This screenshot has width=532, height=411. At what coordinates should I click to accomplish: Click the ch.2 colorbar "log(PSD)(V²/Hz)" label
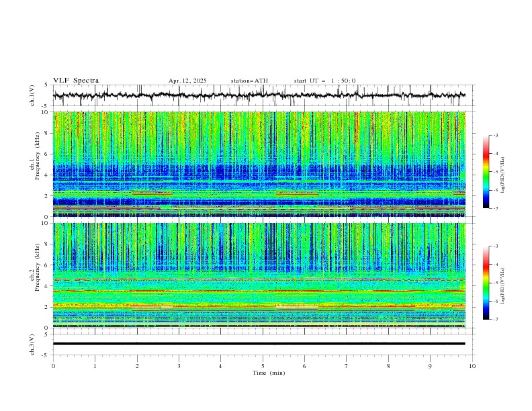502,286
